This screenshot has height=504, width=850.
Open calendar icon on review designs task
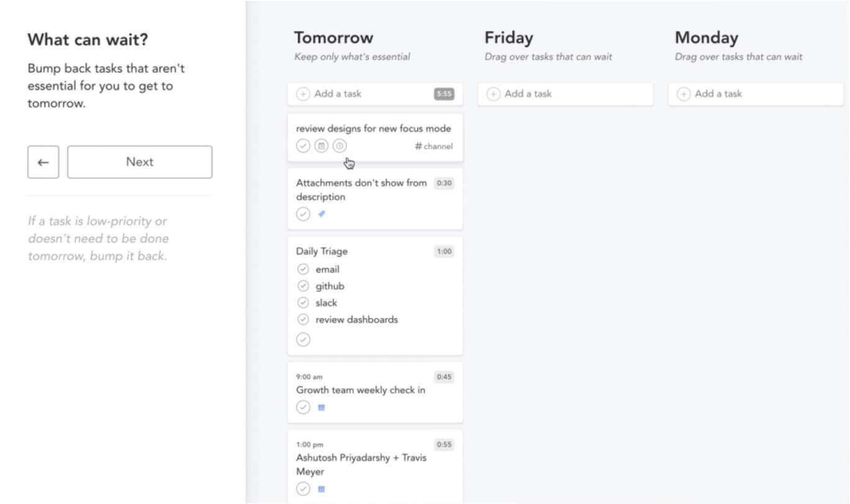321,146
